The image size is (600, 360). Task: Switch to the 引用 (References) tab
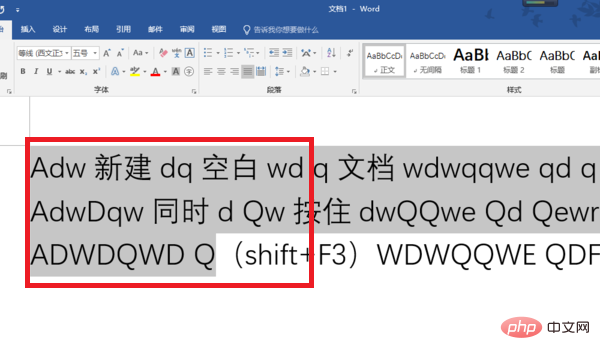(x=123, y=29)
